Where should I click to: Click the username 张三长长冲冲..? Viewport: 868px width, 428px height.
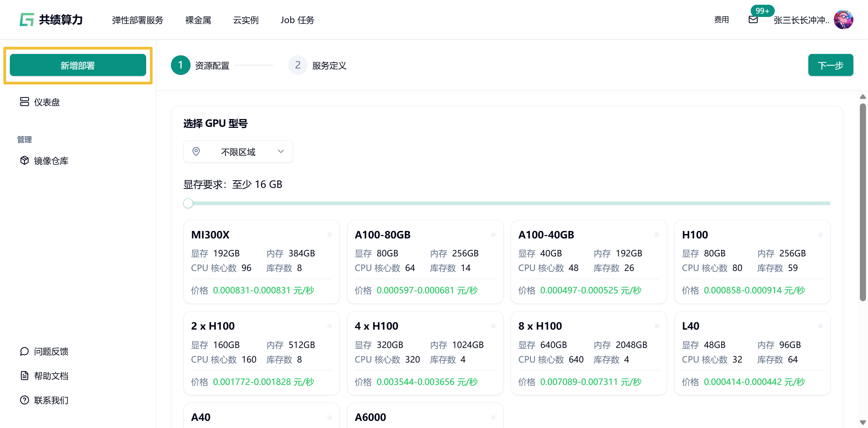coord(802,20)
